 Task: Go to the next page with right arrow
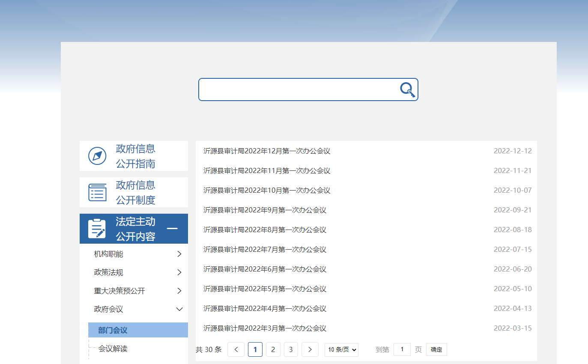coord(310,349)
